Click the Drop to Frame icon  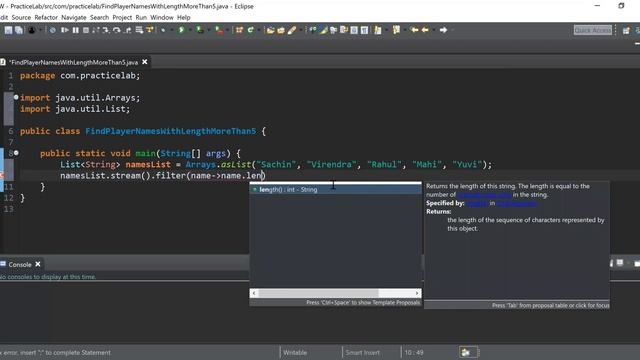tap(139, 30)
